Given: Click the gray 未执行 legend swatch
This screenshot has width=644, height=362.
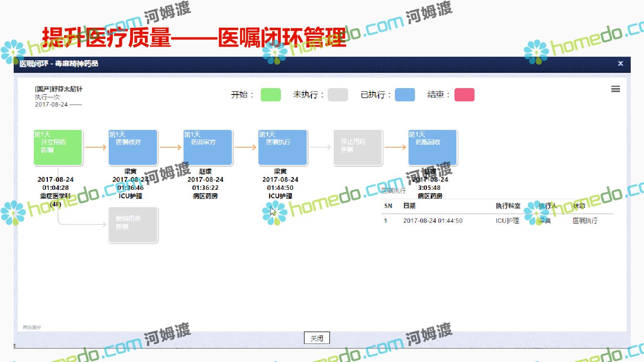Looking at the screenshot, I should point(338,95).
